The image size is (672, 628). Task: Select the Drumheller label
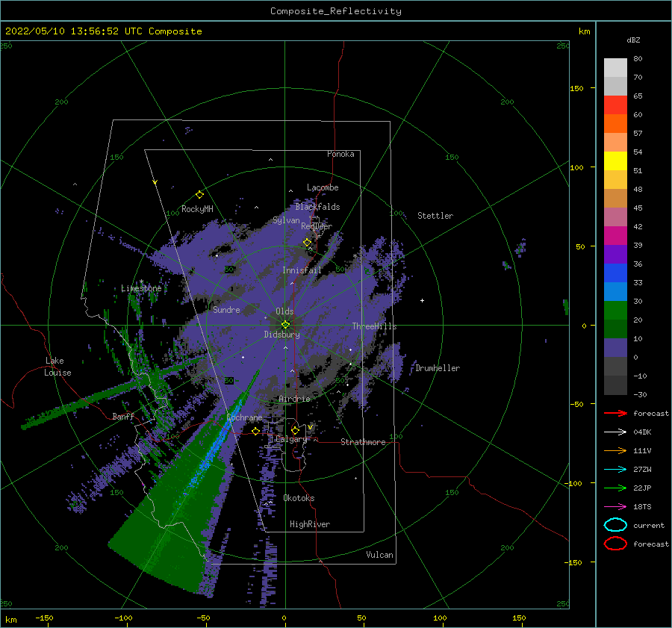click(x=438, y=368)
